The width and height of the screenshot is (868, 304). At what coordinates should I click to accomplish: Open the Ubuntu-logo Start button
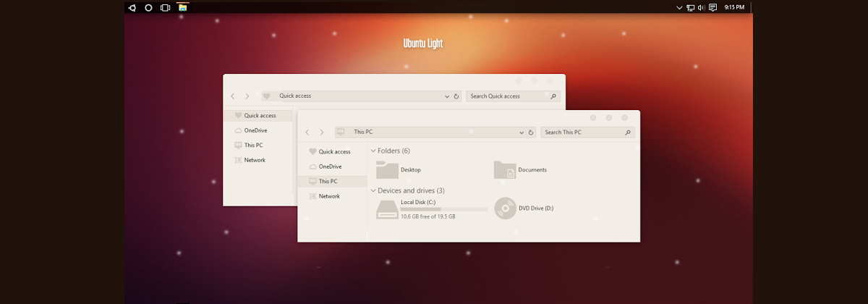pyautogui.click(x=132, y=7)
